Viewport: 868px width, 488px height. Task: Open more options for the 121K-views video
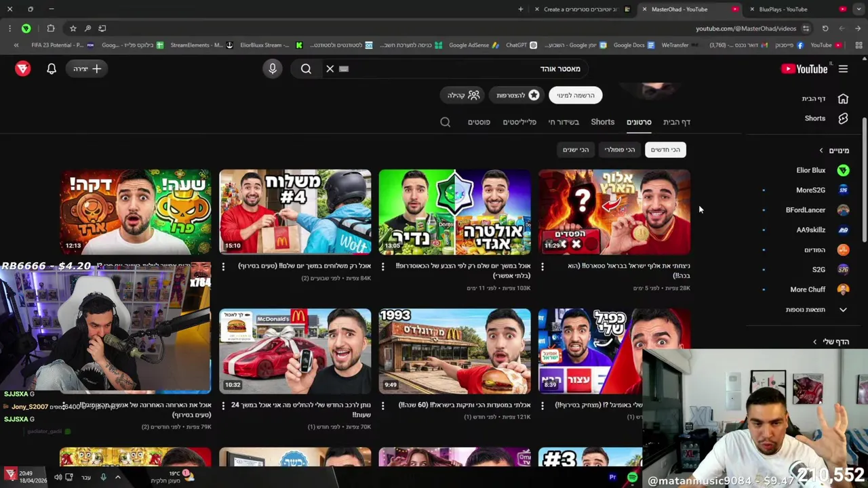pyautogui.click(x=382, y=406)
